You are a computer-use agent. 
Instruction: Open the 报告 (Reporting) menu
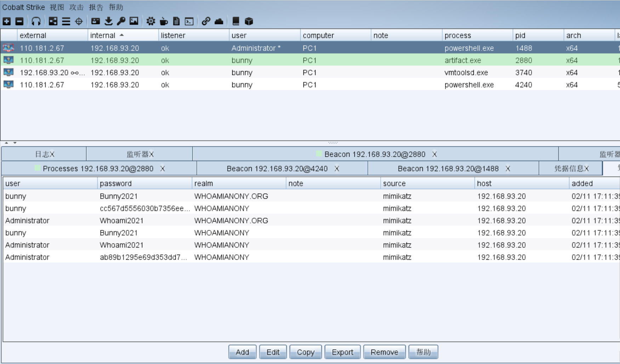click(96, 7)
